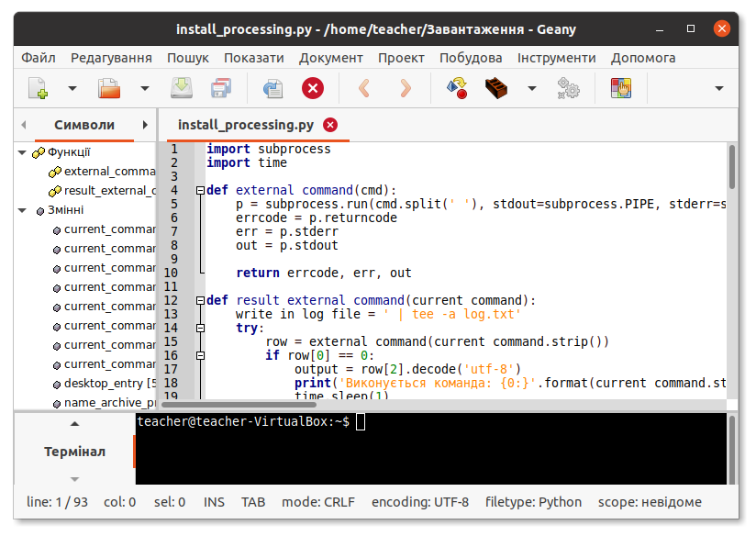The height and width of the screenshot is (536, 756).
Task: Click the Build brick icon
Action: click(x=496, y=88)
